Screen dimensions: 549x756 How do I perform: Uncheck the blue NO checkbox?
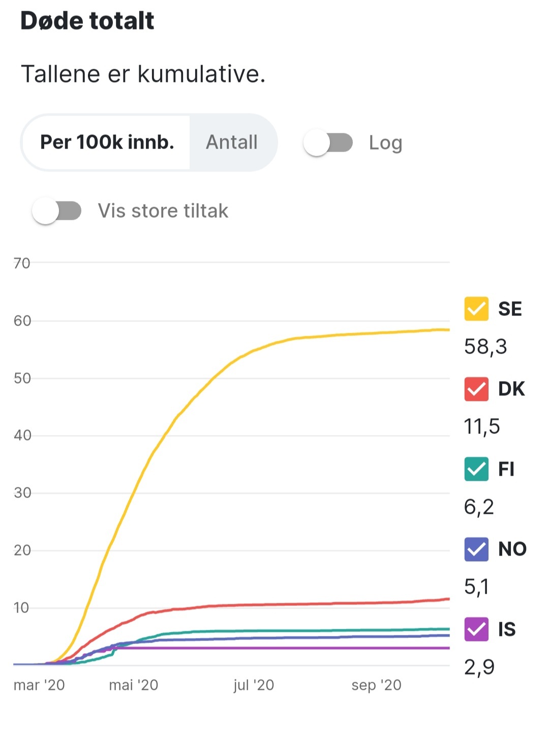476,549
